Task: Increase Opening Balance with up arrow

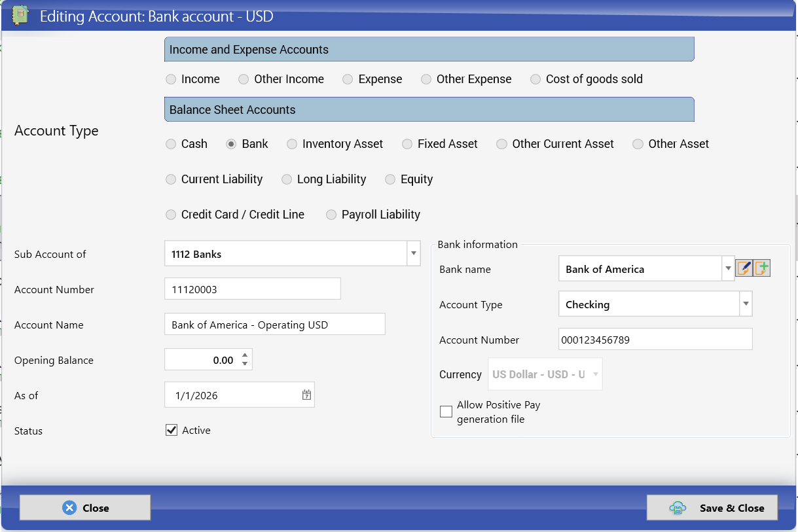Action: pyautogui.click(x=245, y=355)
